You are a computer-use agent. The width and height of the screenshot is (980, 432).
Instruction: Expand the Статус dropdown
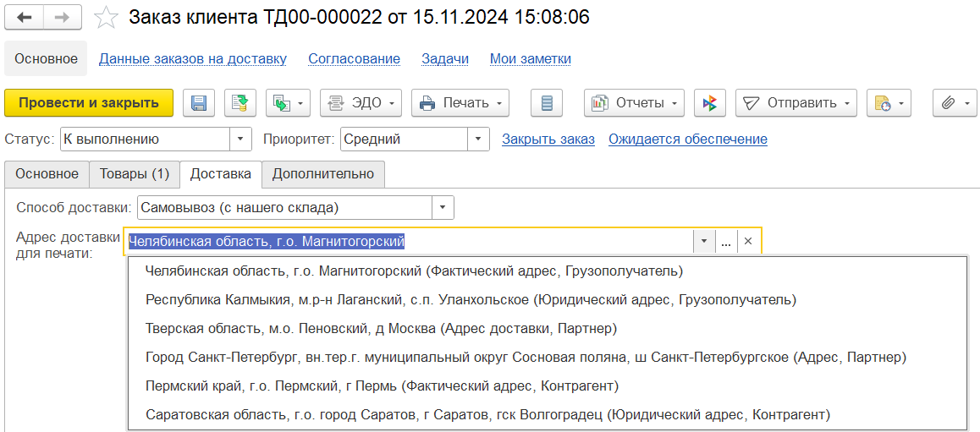(x=241, y=139)
